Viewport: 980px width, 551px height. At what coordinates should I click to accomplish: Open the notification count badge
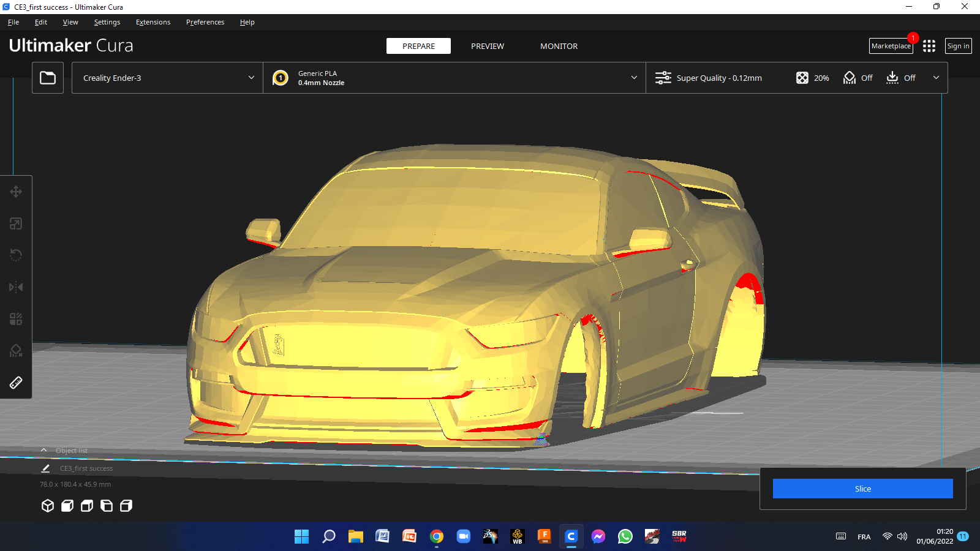pos(963,536)
